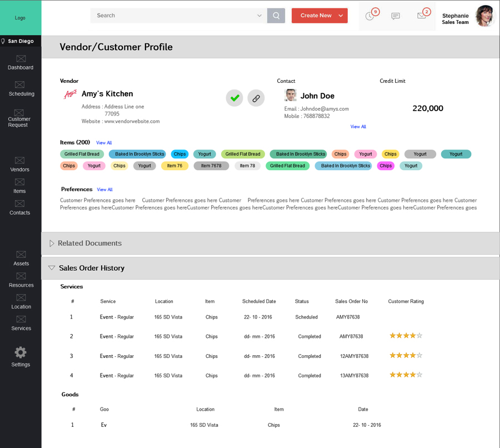Select the Item 7678 tag

point(211,166)
